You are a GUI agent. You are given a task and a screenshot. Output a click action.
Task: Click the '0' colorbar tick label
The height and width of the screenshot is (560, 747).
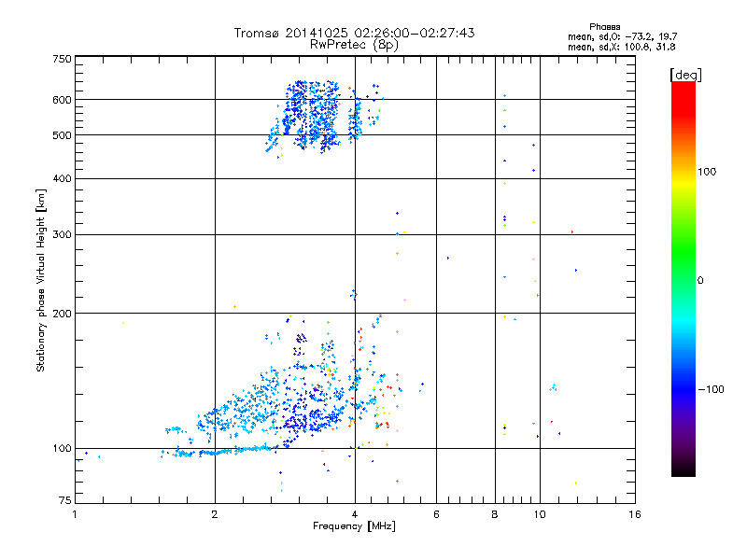[x=700, y=281]
